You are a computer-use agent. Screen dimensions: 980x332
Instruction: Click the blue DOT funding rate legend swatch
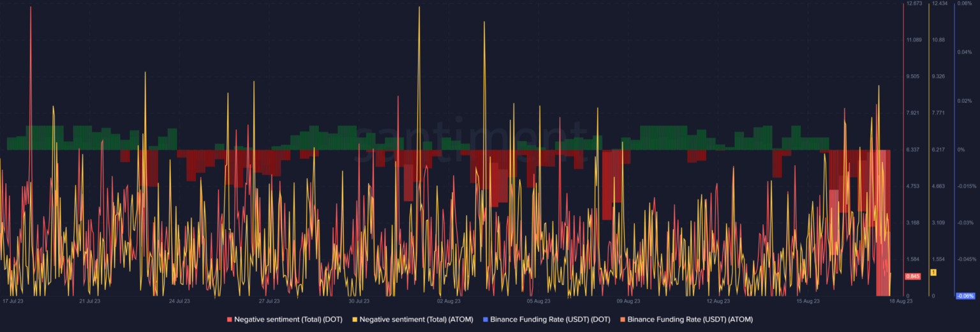pos(486,319)
